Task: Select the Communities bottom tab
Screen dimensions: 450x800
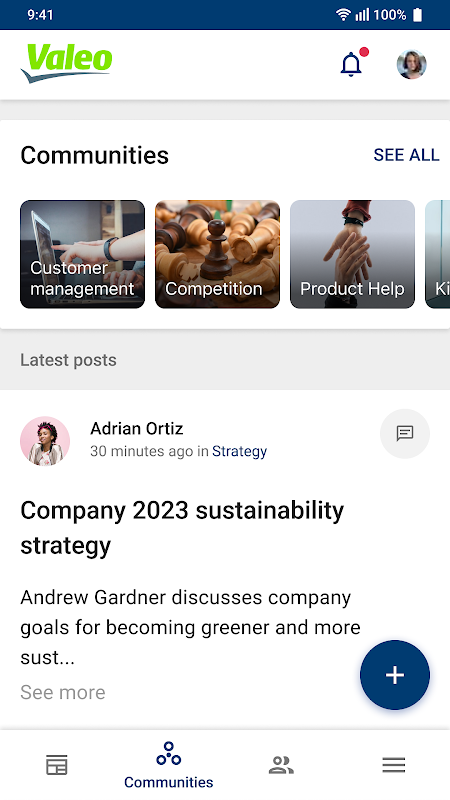Action: pos(169,765)
